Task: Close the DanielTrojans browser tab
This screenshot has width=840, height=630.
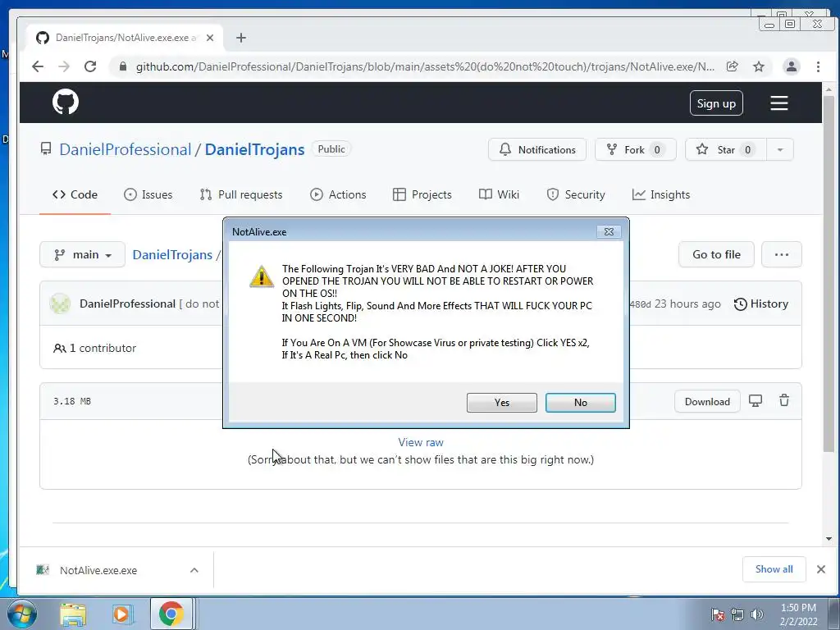Action: pyautogui.click(x=210, y=38)
